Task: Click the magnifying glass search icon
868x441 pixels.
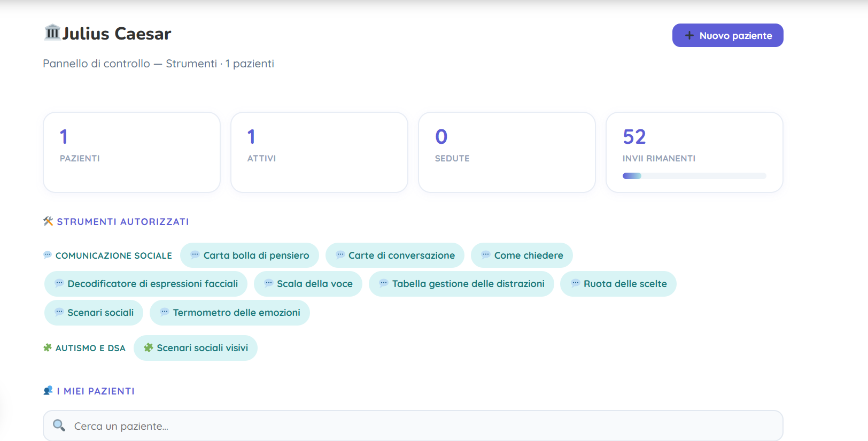Action: pos(59,425)
